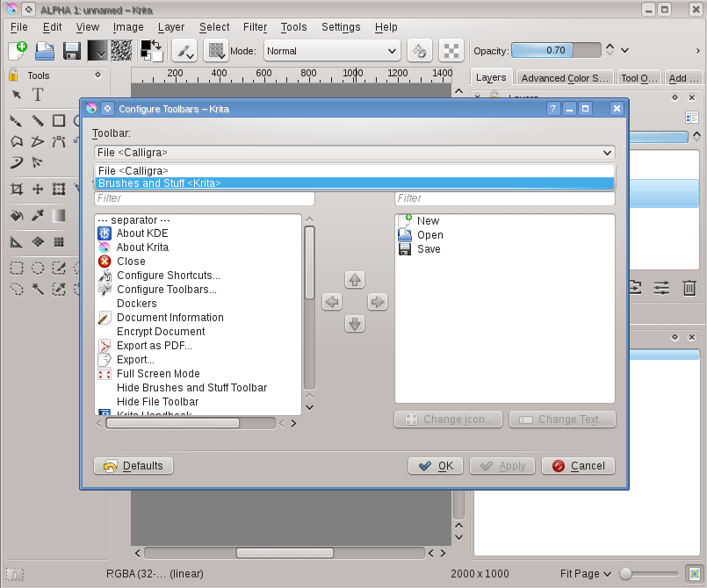The height and width of the screenshot is (588, 707).
Task: Select the Gradient tool
Action: click(x=59, y=216)
